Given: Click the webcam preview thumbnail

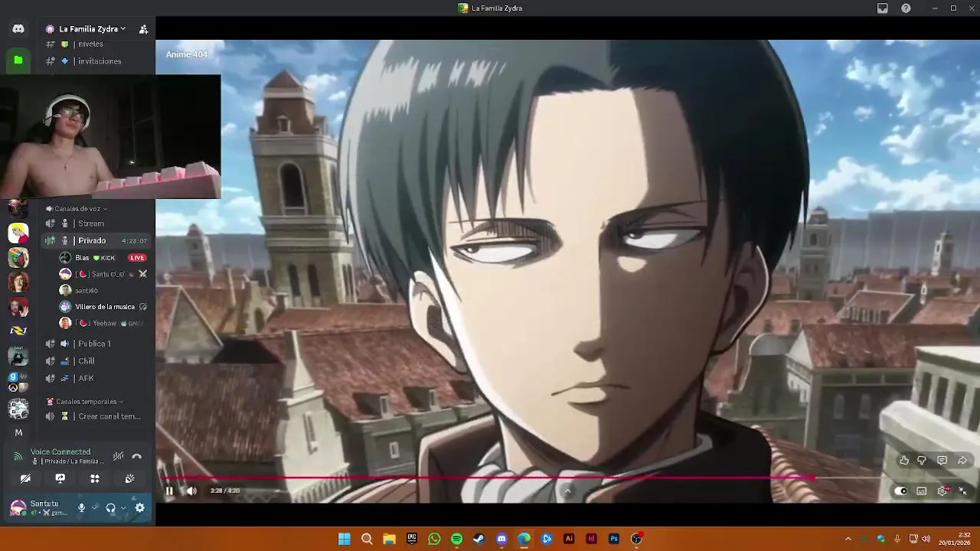Looking at the screenshot, I should tap(110, 136).
